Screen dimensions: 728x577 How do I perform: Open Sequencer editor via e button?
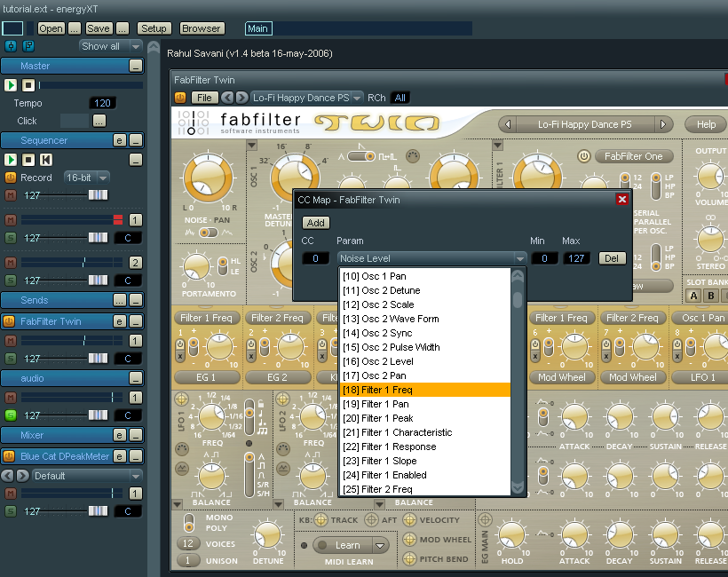click(x=119, y=140)
